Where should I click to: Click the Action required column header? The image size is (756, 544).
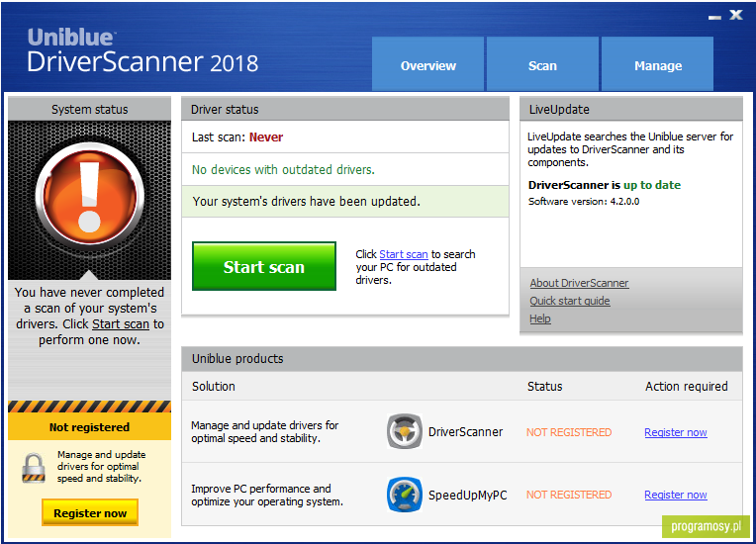click(686, 386)
